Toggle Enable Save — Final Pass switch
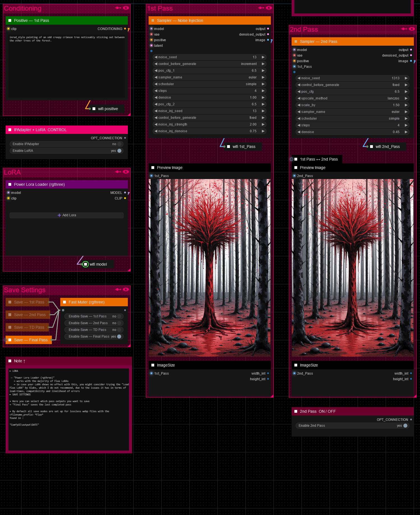Viewport: 420px width, 515px height. (x=119, y=337)
